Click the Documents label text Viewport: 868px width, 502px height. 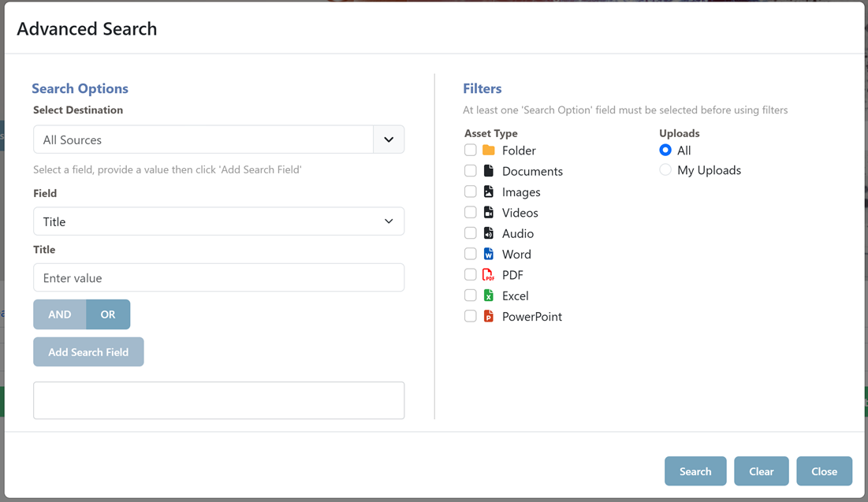click(x=532, y=172)
